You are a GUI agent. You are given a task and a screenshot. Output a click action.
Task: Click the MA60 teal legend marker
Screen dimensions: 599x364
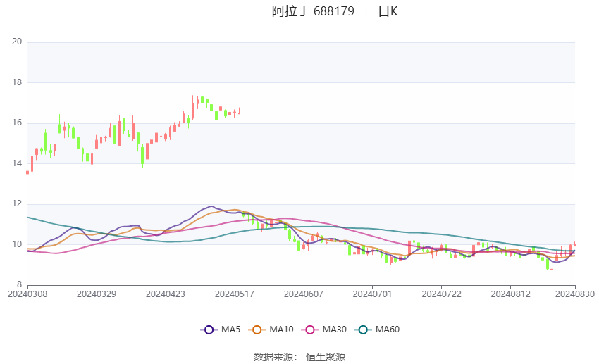pyautogui.click(x=364, y=329)
